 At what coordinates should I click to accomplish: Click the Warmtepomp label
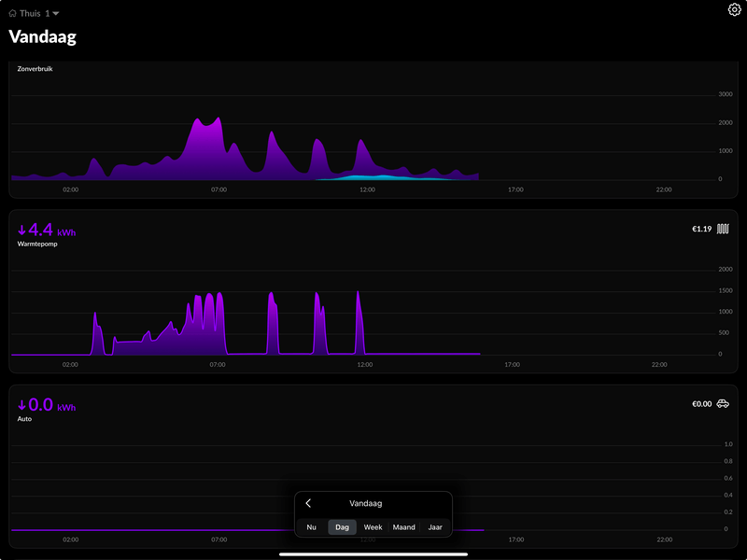[x=37, y=244]
